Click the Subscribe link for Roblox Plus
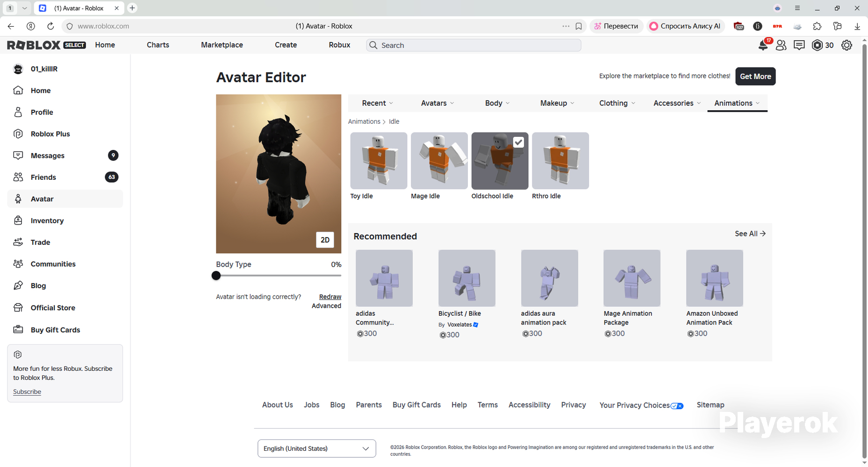The image size is (868, 467). [27, 392]
